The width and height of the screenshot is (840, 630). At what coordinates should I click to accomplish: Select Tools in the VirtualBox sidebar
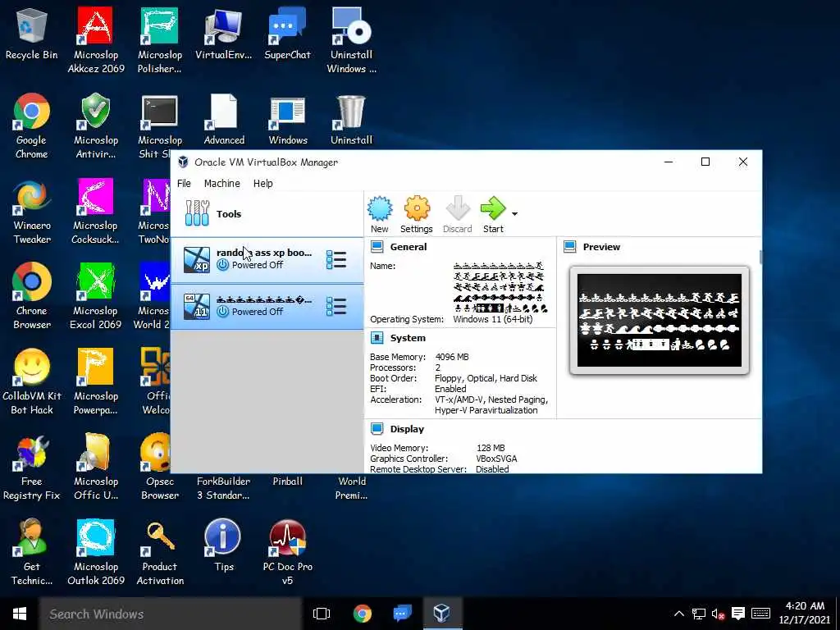pos(267,214)
